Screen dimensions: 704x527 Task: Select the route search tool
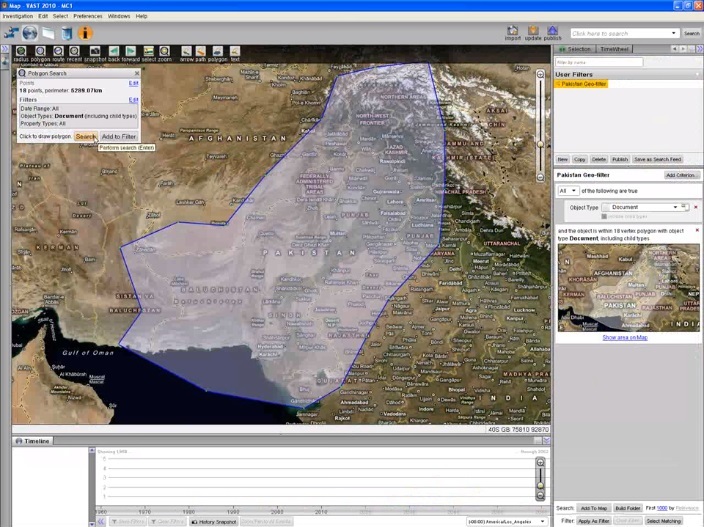pyautogui.click(x=58, y=51)
